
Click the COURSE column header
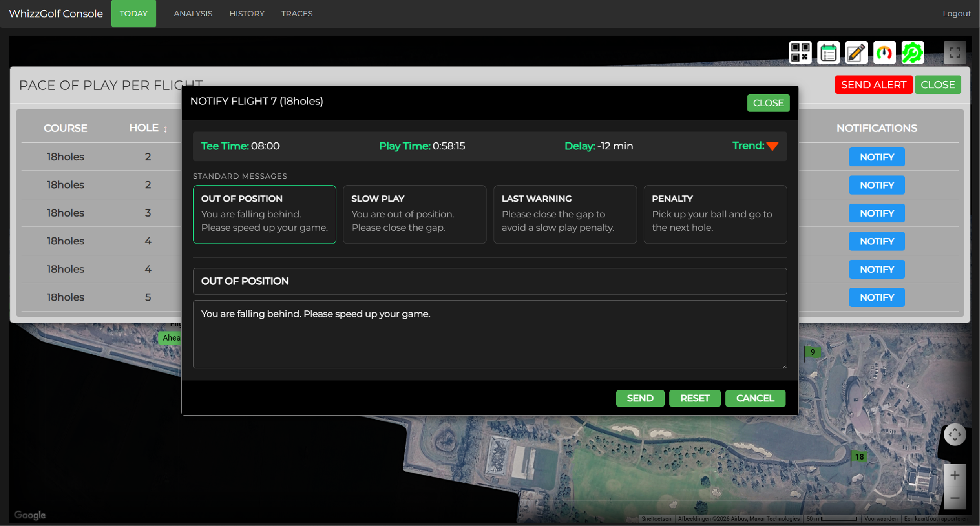pyautogui.click(x=66, y=128)
